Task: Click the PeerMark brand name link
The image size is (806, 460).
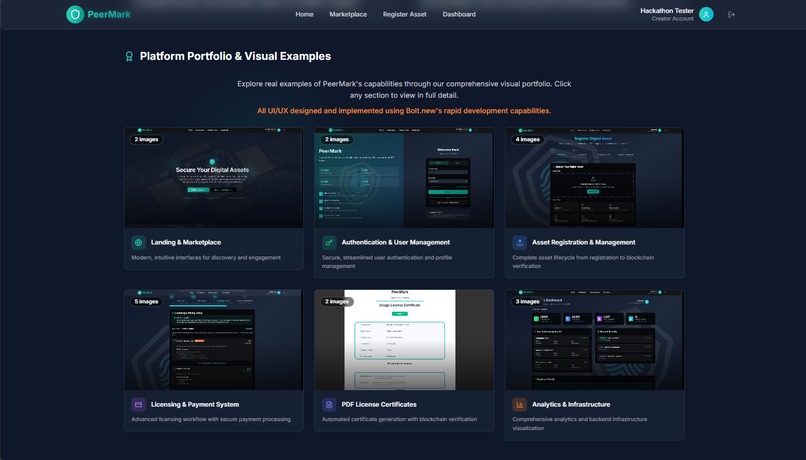Action: [x=109, y=14]
